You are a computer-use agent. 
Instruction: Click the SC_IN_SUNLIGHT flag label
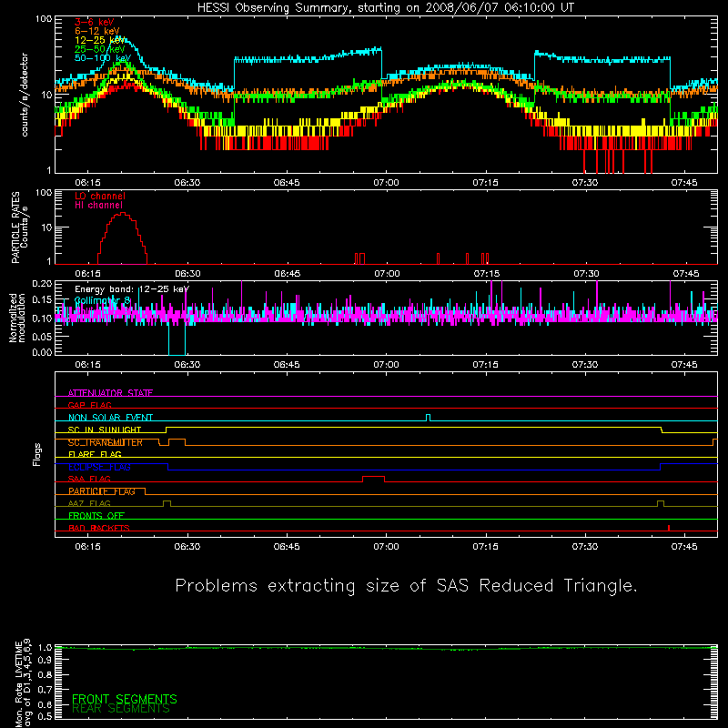(x=105, y=430)
